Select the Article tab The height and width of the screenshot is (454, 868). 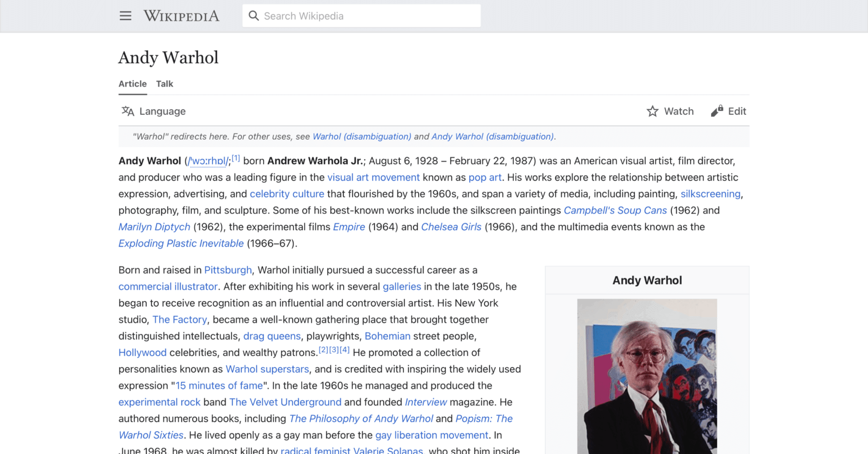pyautogui.click(x=132, y=84)
